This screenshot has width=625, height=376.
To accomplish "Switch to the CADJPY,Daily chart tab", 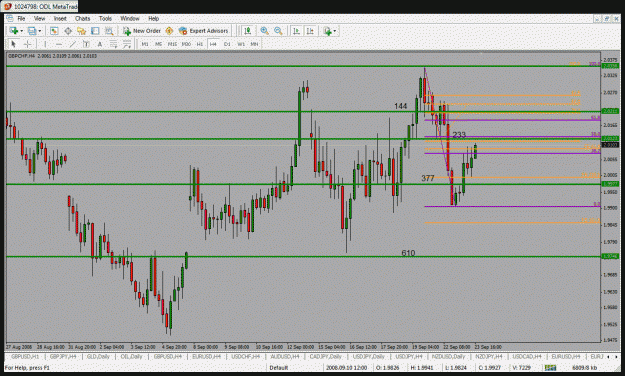I will (x=326, y=356).
